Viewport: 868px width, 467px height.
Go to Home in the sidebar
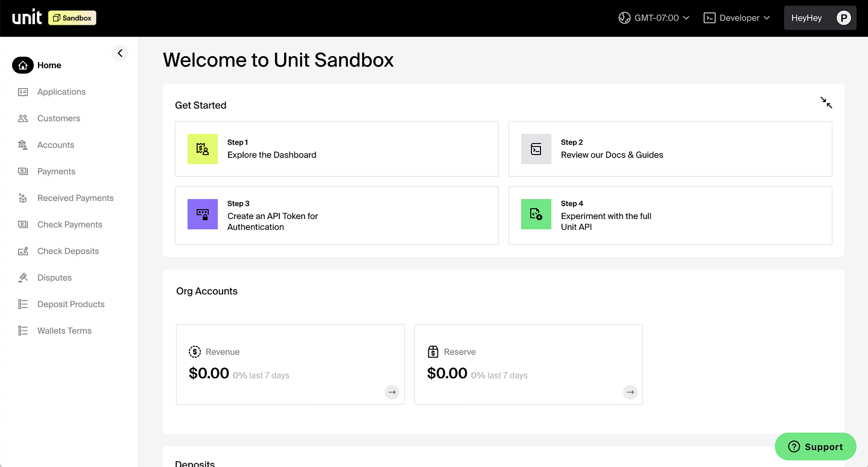click(49, 65)
